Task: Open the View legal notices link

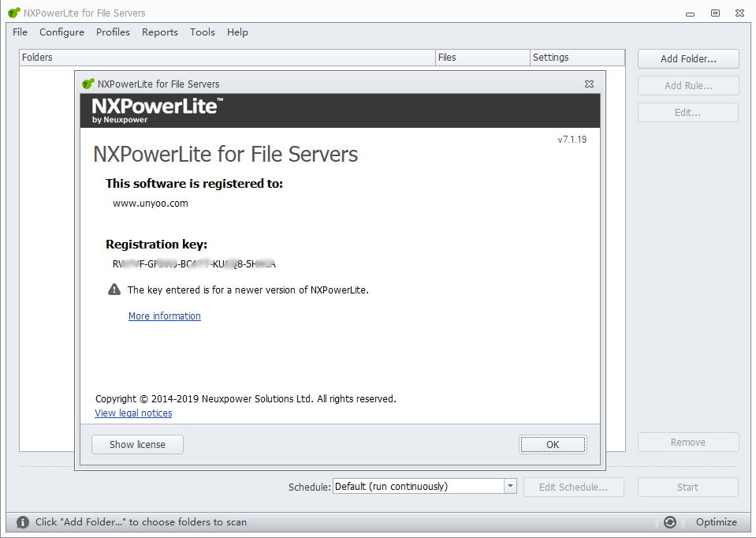Action: (133, 413)
